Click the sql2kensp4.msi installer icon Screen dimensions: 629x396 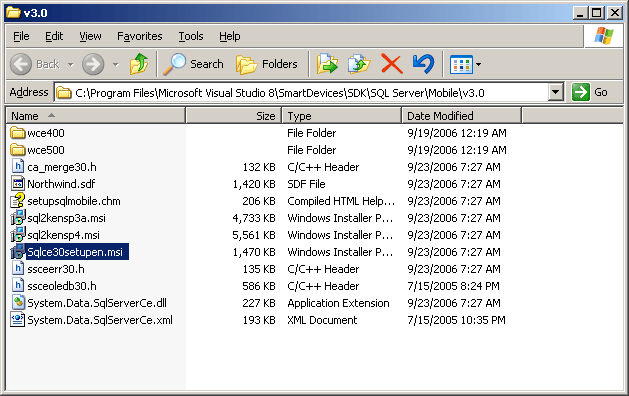coord(18,235)
